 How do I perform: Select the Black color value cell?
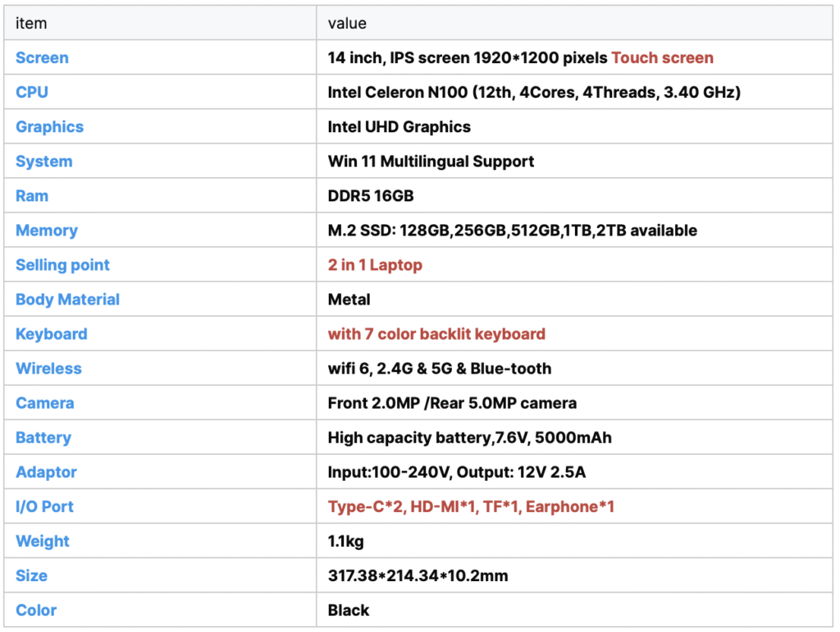(349, 610)
